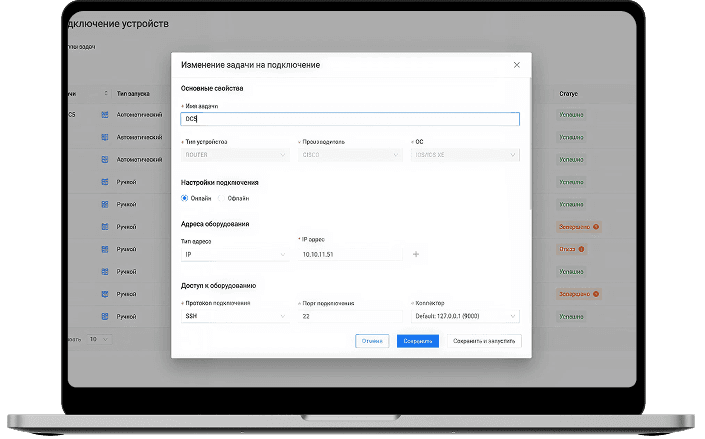This screenshot has width=705, height=439.
Task: Click the Имя задачи input field
Action: (350, 119)
